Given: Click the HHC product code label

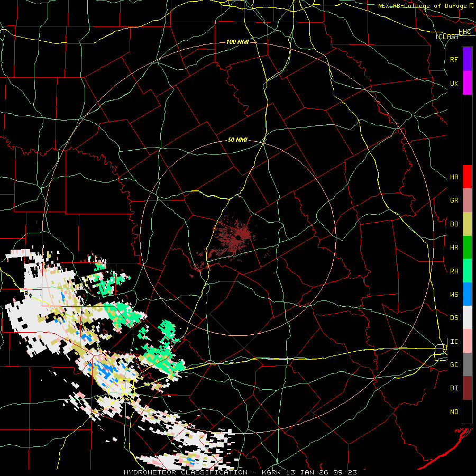Looking at the screenshot, I should point(464,32).
